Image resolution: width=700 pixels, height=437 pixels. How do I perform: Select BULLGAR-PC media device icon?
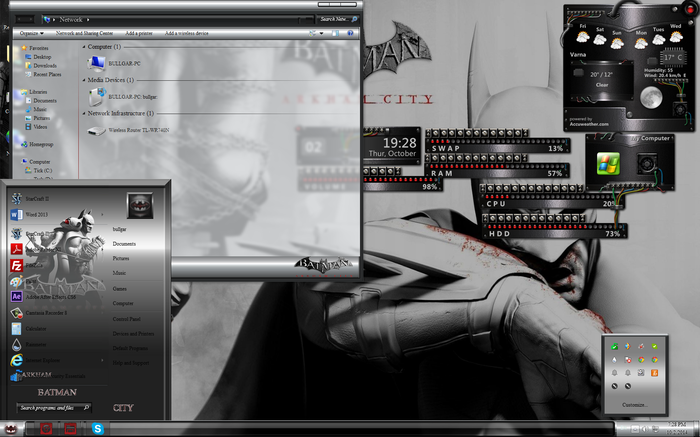(96, 96)
